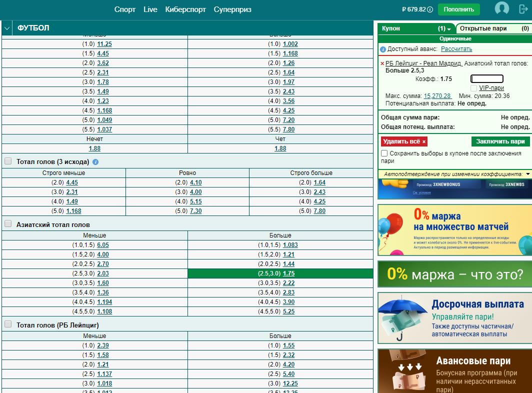The height and width of the screenshot is (393, 532).
Task: Open the umbrella Досрочная выплата banner
Action: click(x=455, y=318)
